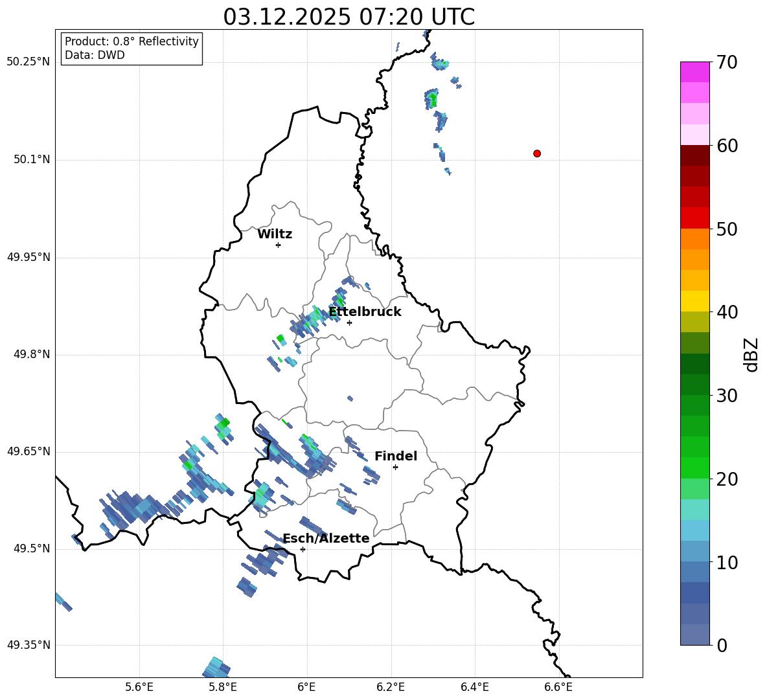Click the 49.35°N latitude label
The height and width of the screenshot is (700, 767).
29,645
